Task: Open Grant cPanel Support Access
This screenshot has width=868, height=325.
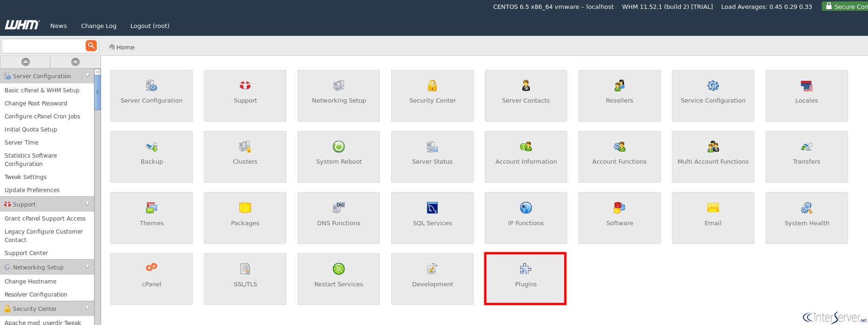Action: 45,218
